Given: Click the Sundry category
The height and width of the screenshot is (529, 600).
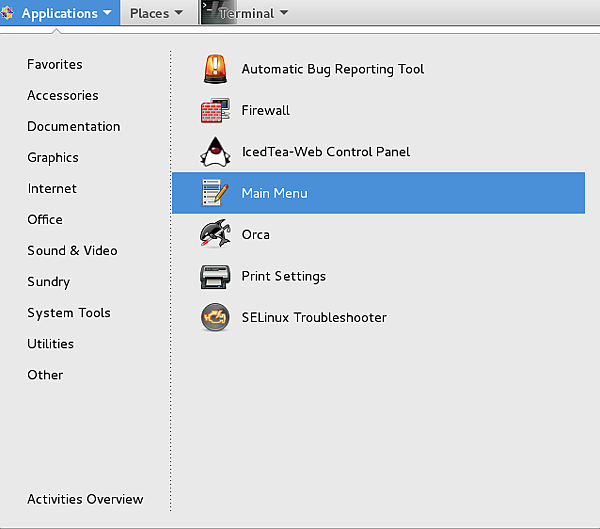Looking at the screenshot, I should (x=48, y=282).
